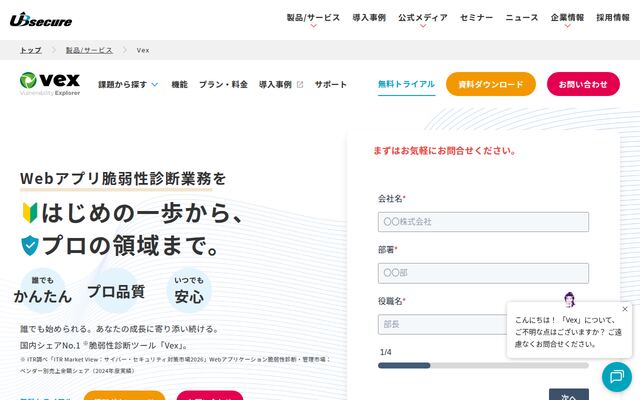Click the chat greeting message text

click(568, 332)
